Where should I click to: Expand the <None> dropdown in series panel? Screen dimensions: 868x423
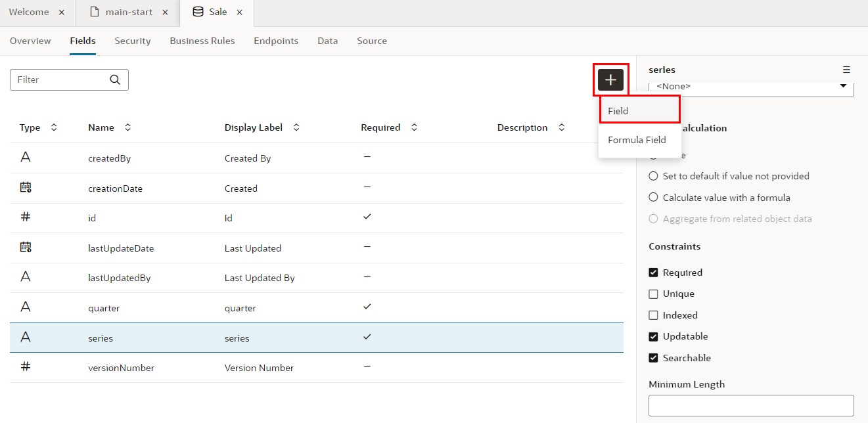pyautogui.click(x=843, y=87)
